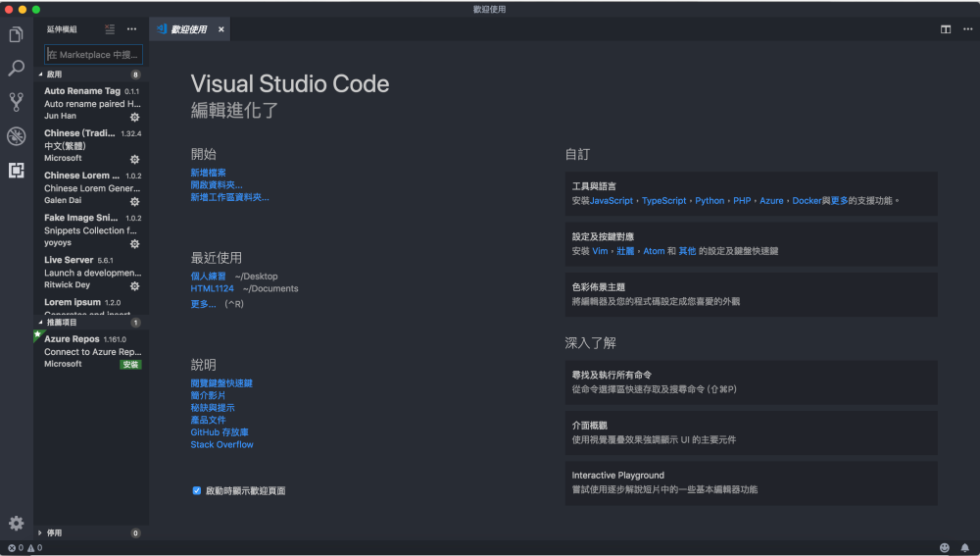Open the Stack Overflow link
The width and height of the screenshot is (980, 556).
[221, 444]
